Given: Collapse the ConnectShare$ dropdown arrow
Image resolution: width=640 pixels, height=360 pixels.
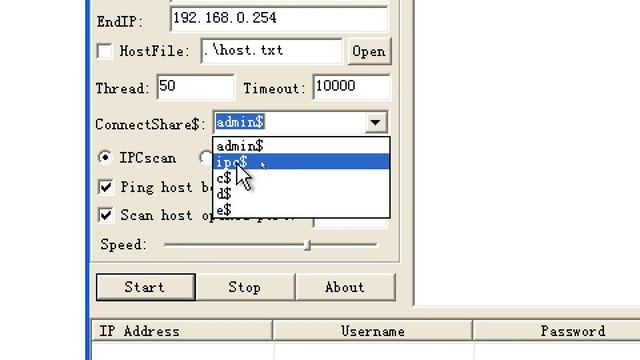Looking at the screenshot, I should [376, 122].
